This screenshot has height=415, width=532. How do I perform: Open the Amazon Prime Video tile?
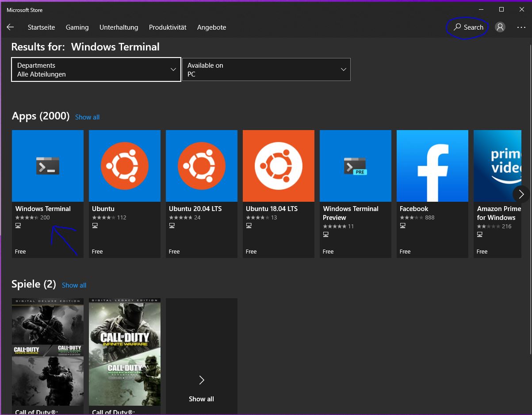[498, 194]
